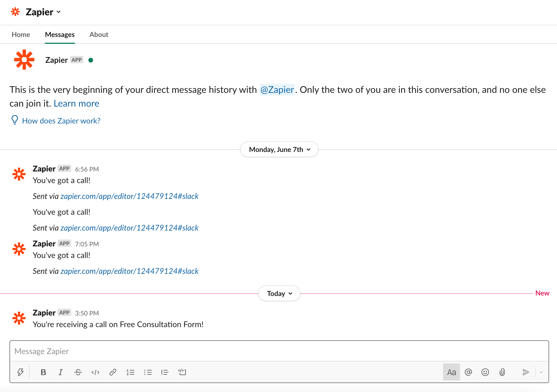Screen dimensions: 557x392
Task: Click the Zapier avatar on 3:50 PM message
Action: pos(19,318)
